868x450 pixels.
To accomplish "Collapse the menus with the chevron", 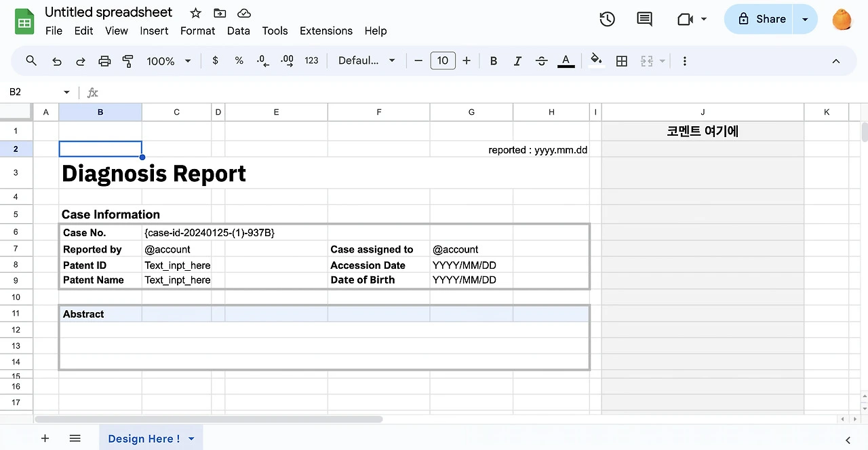I will [835, 61].
